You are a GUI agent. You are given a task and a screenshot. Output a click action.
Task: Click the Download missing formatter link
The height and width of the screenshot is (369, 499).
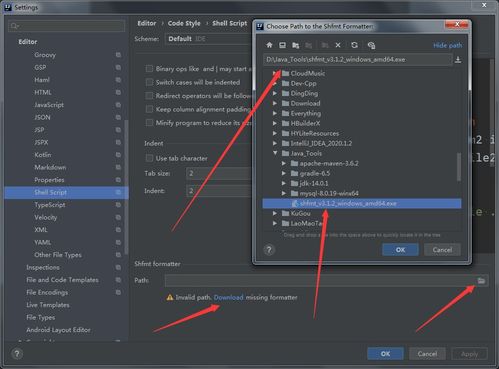tap(228, 297)
